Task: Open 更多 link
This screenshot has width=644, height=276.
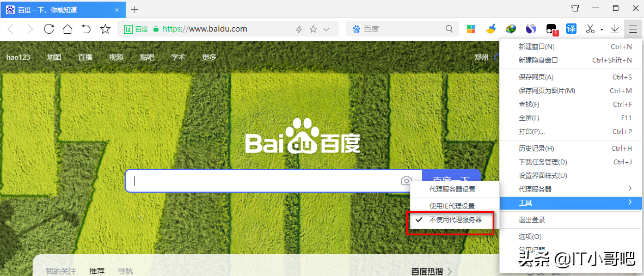Action: coord(209,57)
